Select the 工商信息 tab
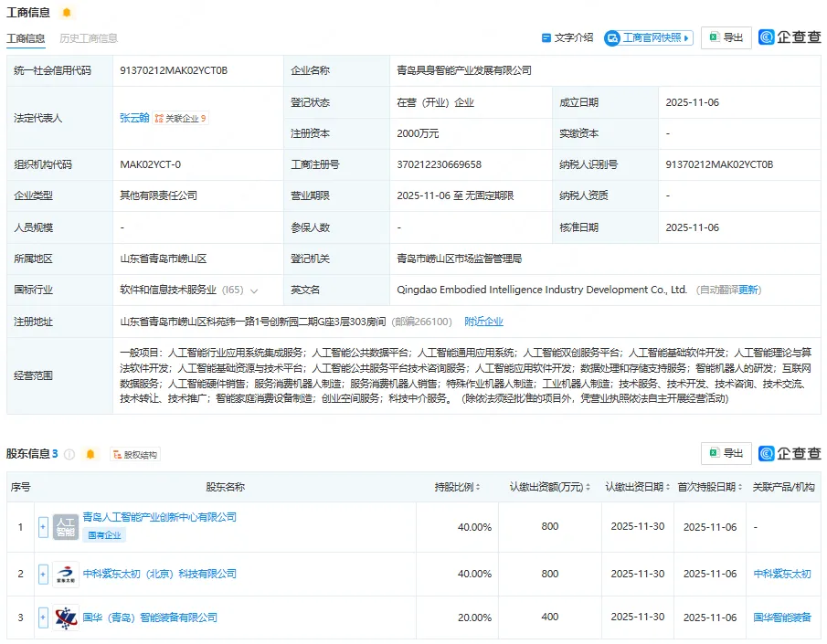 pyautogui.click(x=26, y=38)
